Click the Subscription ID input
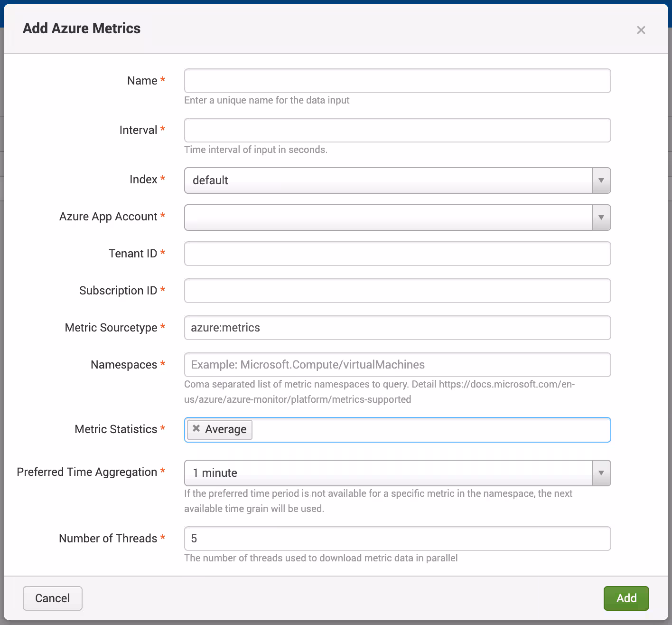Image resolution: width=672 pixels, height=625 pixels. 397,291
